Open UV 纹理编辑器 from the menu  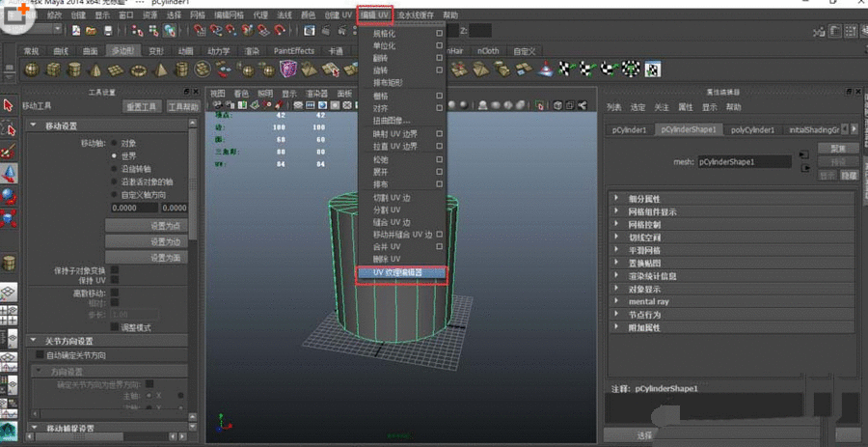point(398,273)
